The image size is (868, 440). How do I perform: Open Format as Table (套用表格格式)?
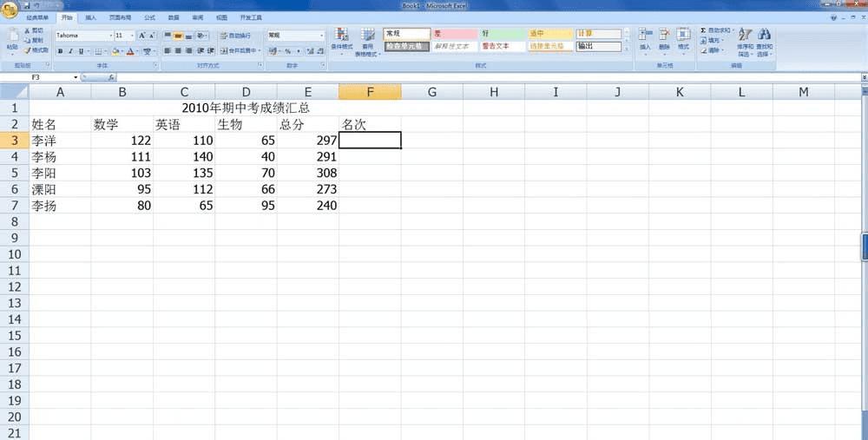367,43
